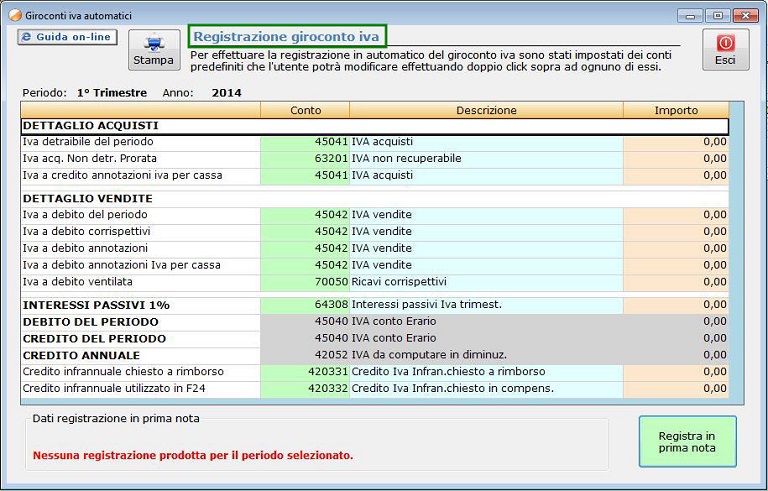Click label Iva a credito annotazioni iva per cassa
768x491 pixels.
pyautogui.click(x=122, y=175)
